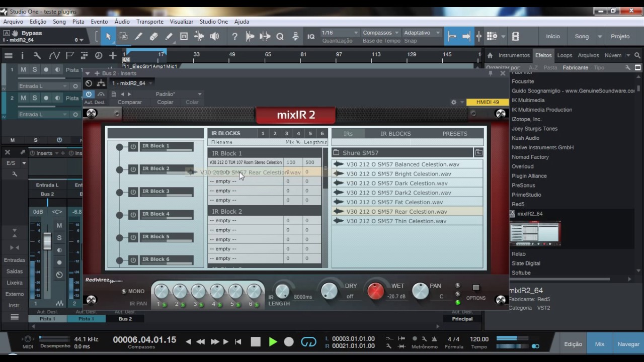
Task: Select the Listen speaker tool
Action: point(215,36)
